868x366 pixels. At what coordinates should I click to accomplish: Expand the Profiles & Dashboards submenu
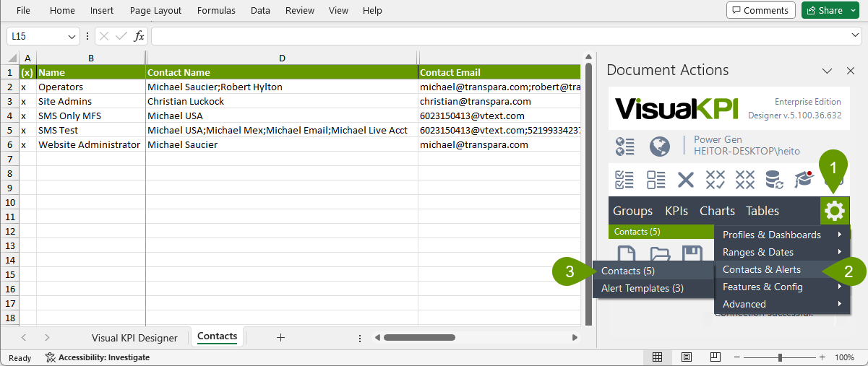tap(781, 235)
